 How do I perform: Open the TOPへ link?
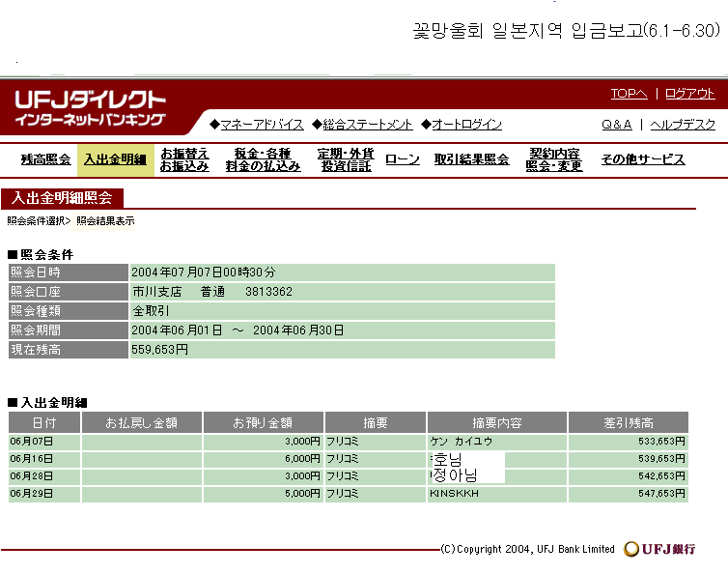[x=629, y=94]
